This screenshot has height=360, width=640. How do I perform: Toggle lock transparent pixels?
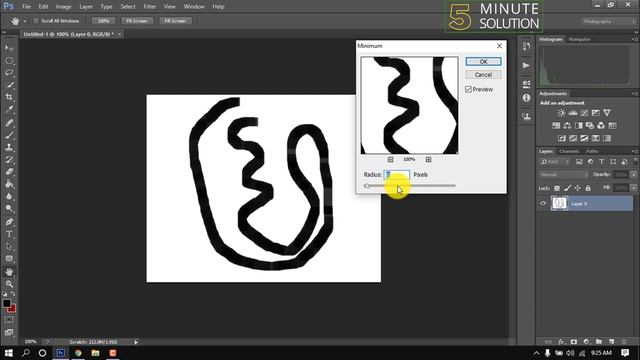557,188
